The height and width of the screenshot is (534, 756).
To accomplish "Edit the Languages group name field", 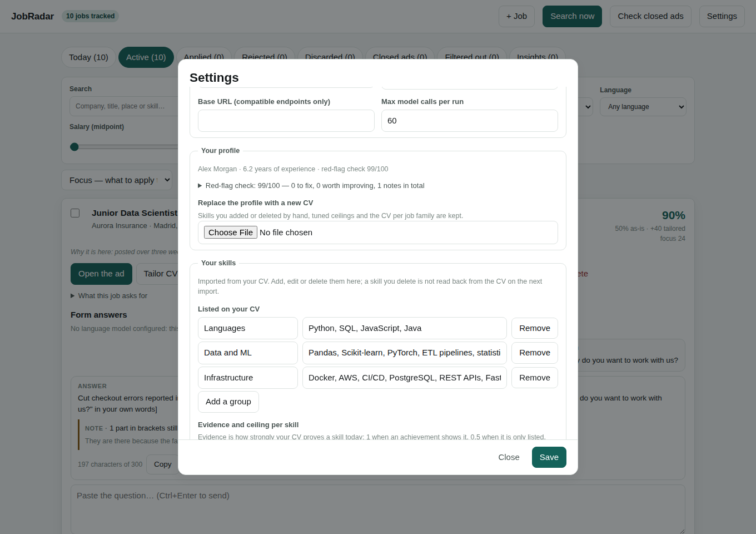I will click(248, 328).
